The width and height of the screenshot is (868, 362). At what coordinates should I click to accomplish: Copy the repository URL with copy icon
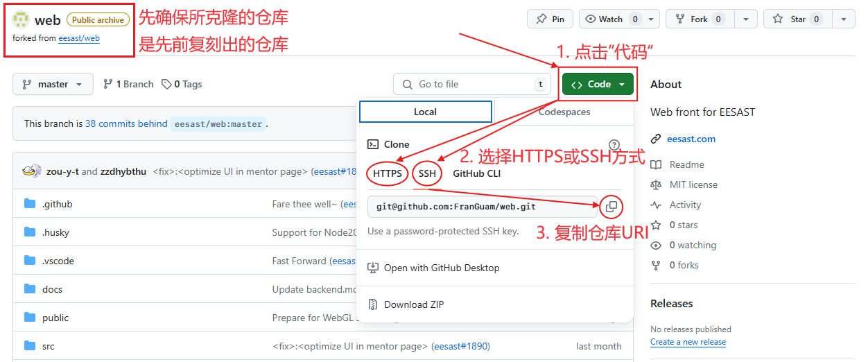coord(611,207)
